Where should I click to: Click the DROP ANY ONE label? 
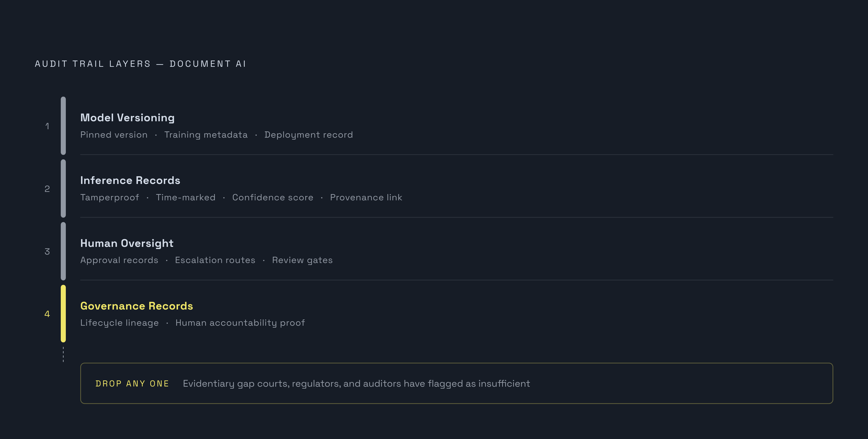[132, 383]
